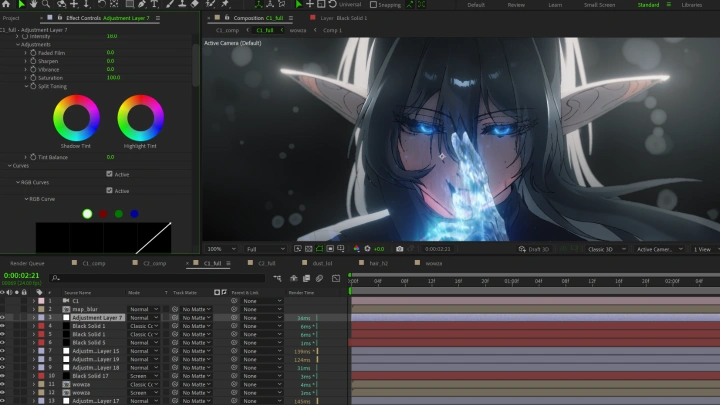The image size is (720, 405).
Task: Expand the Tint Balance property
Action: (25, 157)
